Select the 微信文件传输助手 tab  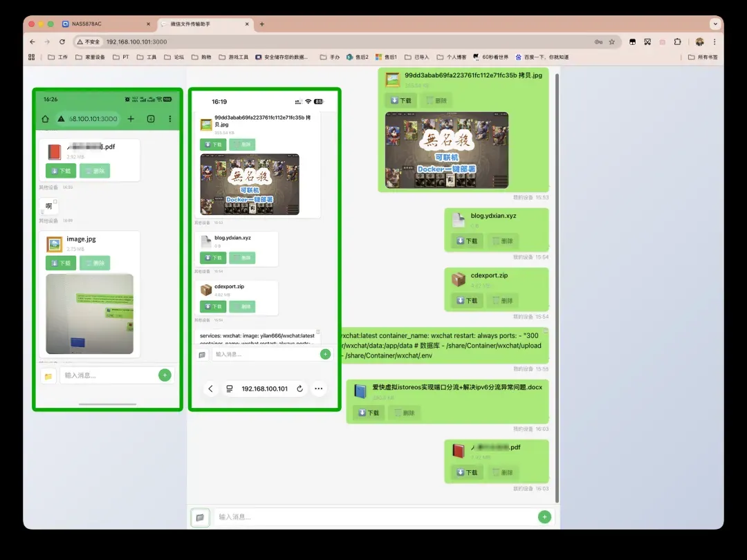coord(205,24)
